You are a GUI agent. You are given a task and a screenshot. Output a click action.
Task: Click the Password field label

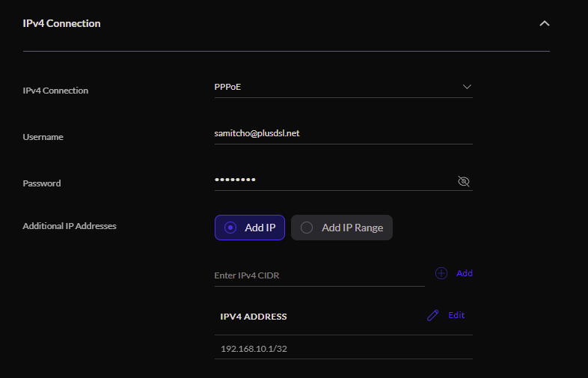pos(42,183)
